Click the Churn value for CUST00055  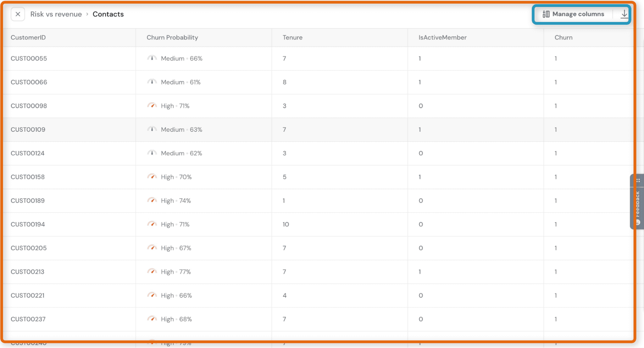click(x=556, y=58)
